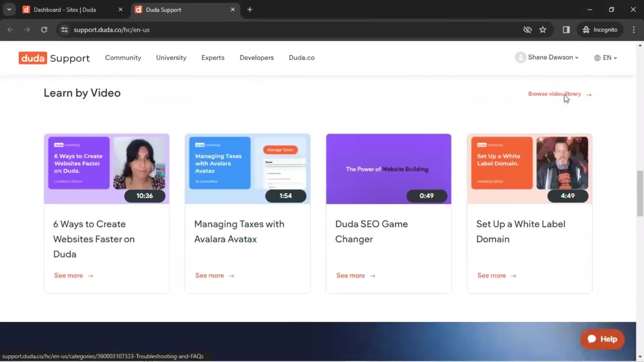
Task: Click See more under White Label Domain card
Action: (x=497, y=276)
